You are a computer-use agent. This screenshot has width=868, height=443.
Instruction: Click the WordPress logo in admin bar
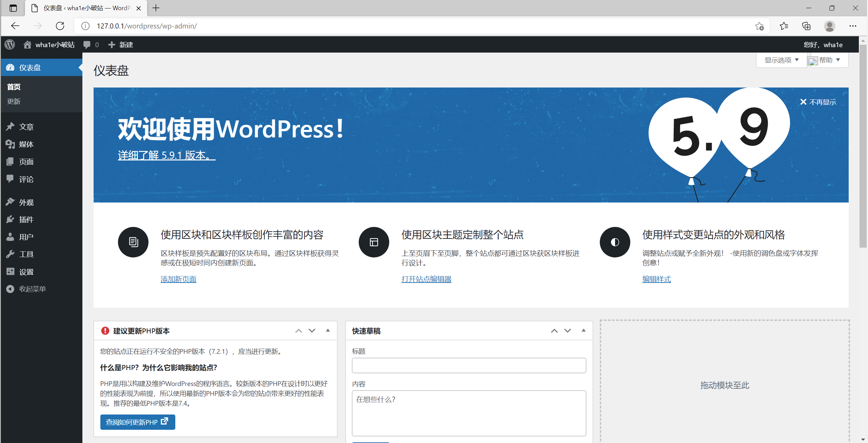[10, 44]
